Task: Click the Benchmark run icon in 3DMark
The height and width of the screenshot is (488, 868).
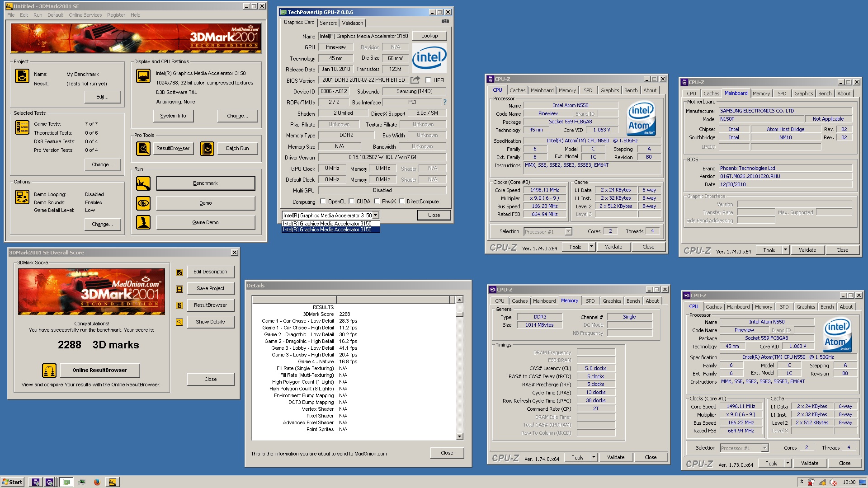Action: point(143,183)
